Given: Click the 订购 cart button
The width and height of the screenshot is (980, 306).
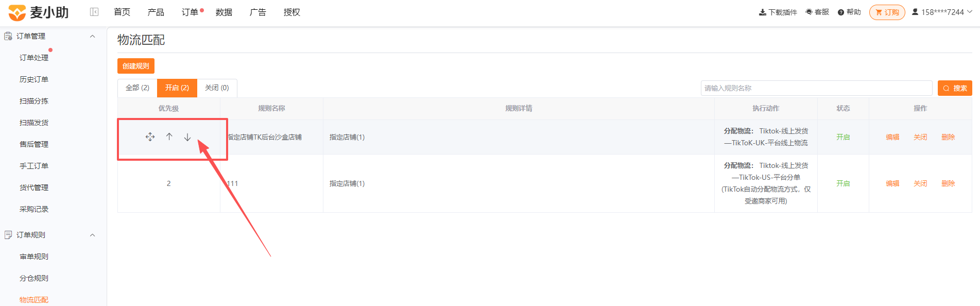Looking at the screenshot, I should (887, 12).
